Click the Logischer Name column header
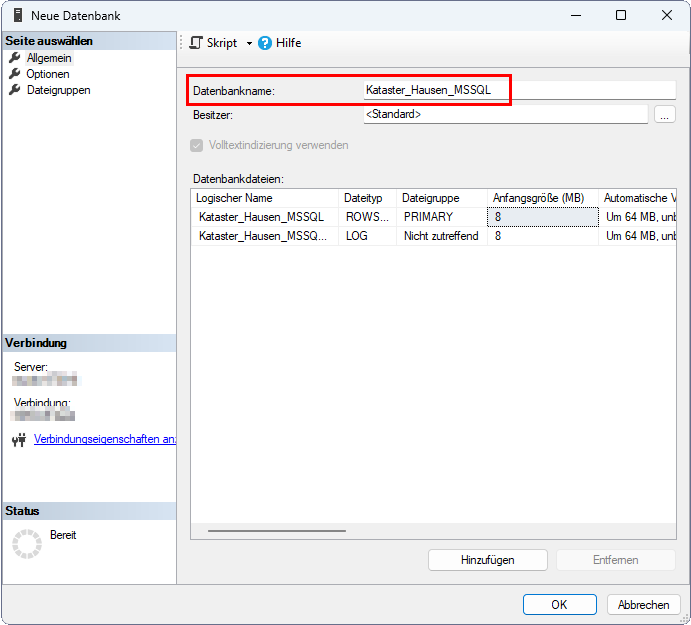The height and width of the screenshot is (625, 691). (265, 198)
